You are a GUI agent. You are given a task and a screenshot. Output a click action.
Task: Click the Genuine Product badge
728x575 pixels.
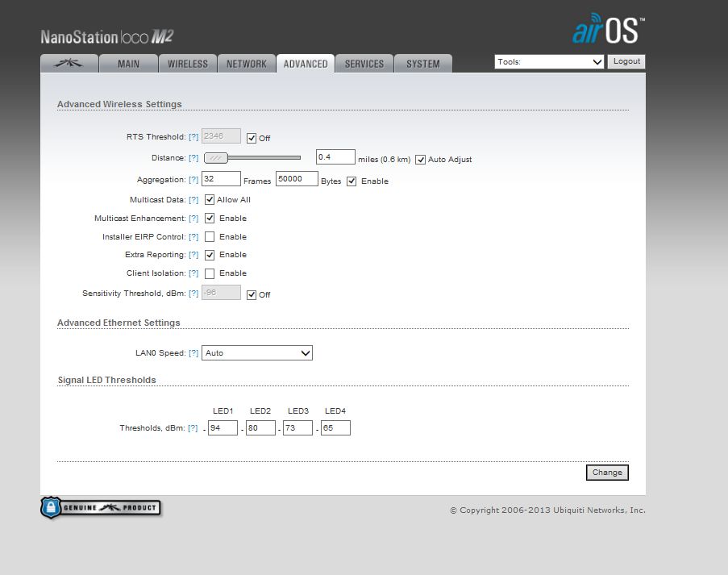(101, 507)
